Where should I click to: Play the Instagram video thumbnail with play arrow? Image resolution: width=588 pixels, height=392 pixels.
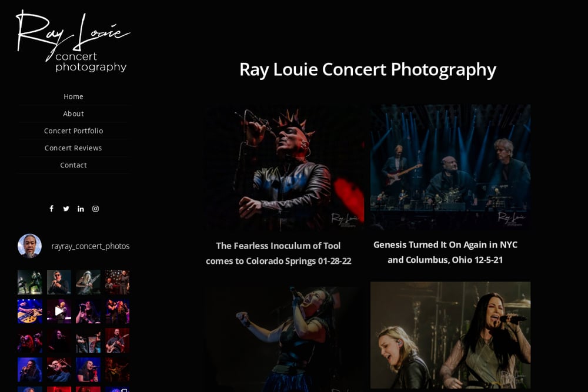tap(59, 311)
